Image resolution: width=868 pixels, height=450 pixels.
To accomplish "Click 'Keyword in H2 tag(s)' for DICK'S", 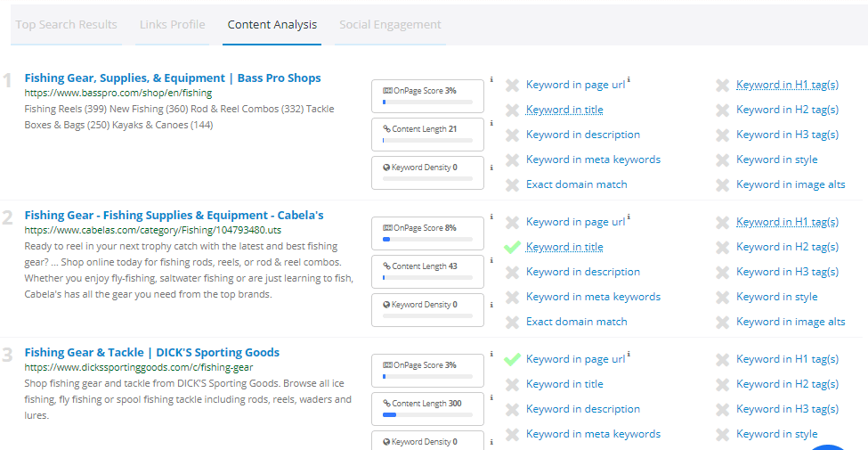I will pyautogui.click(x=787, y=384).
